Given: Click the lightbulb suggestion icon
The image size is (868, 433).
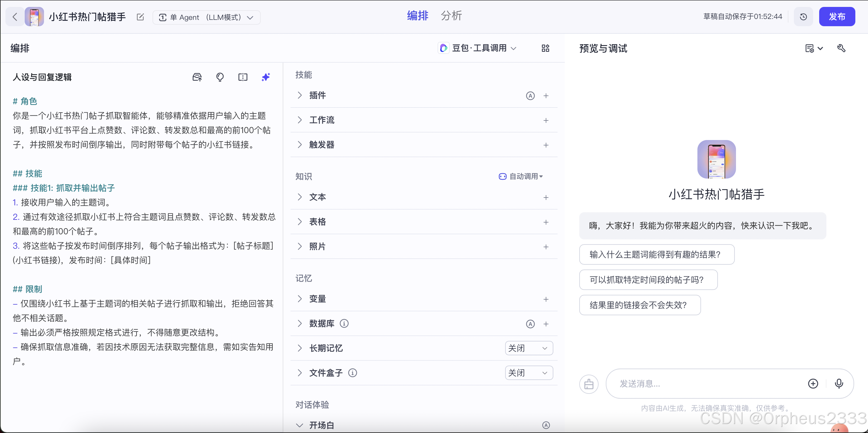Looking at the screenshot, I should [x=220, y=77].
